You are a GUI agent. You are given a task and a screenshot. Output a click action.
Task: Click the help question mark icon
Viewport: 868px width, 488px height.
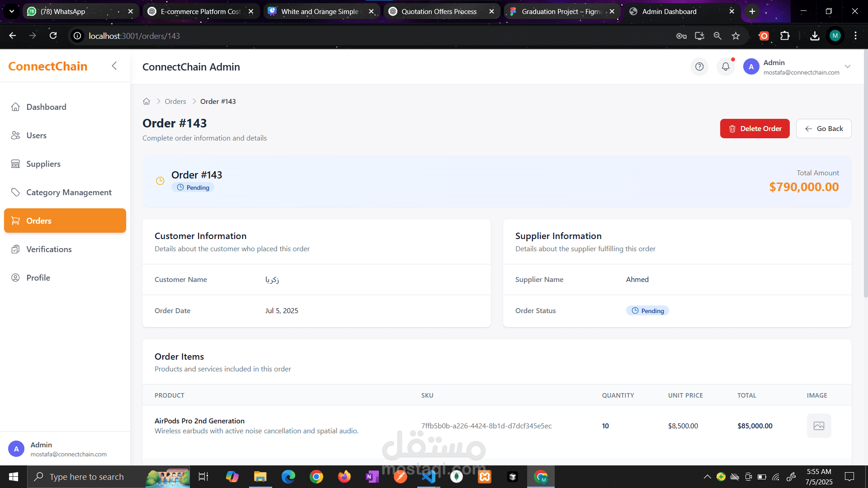tap(699, 67)
